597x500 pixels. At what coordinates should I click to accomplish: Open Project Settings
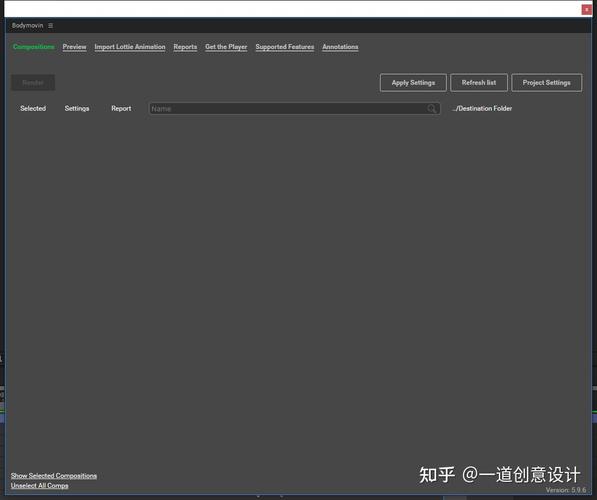pyautogui.click(x=546, y=83)
